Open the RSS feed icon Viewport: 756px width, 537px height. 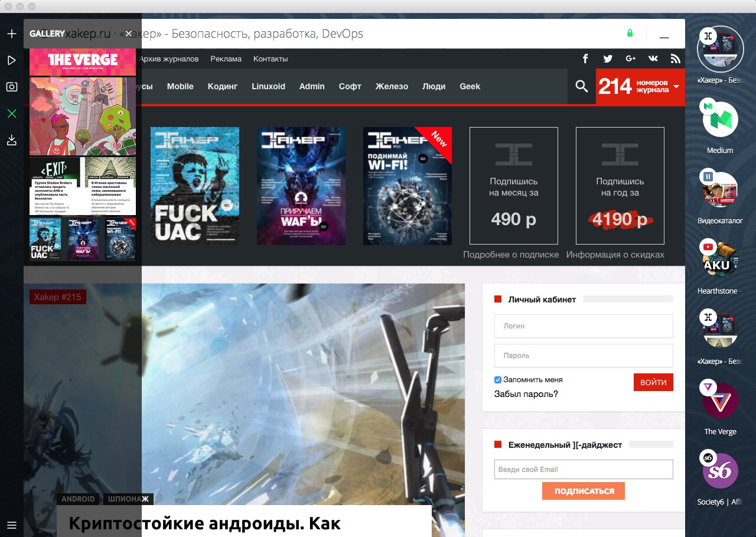[x=675, y=58]
